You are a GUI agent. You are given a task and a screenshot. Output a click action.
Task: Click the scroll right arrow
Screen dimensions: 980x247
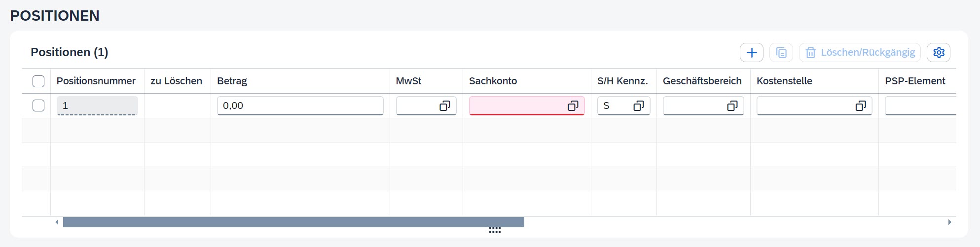pos(949,222)
